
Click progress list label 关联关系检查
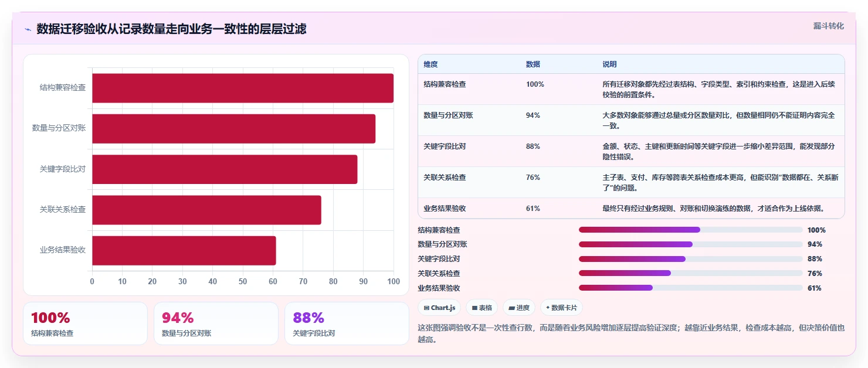point(439,274)
